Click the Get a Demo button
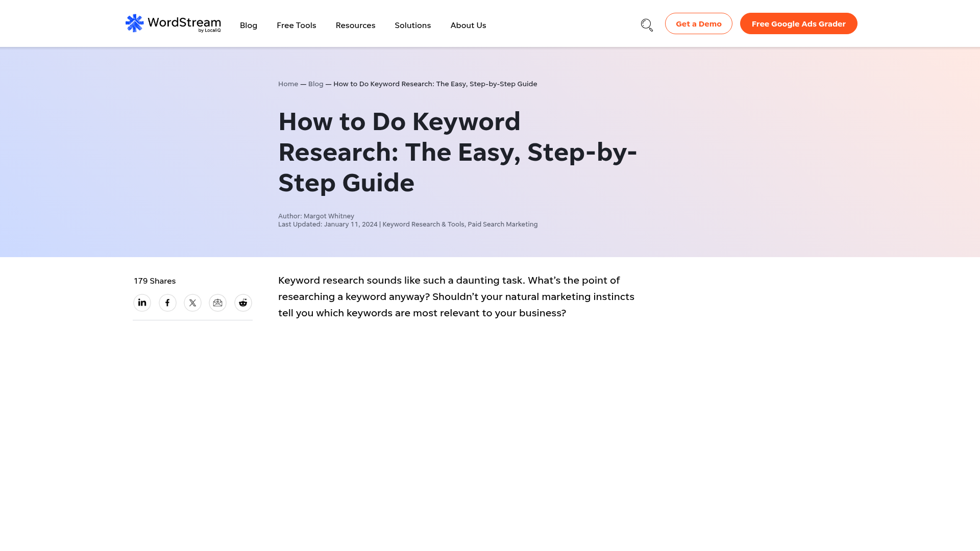The width and height of the screenshot is (980, 551). 699,23
